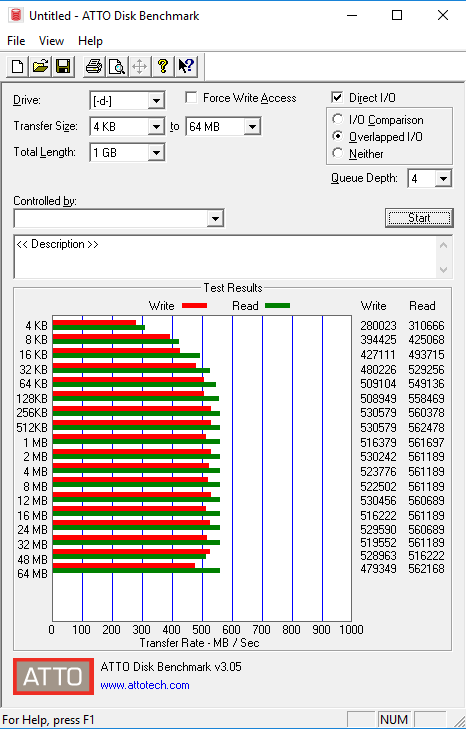Viewport: 466px width, 729px height.
Task: Click the green Read legend swatch
Action: coord(277,305)
